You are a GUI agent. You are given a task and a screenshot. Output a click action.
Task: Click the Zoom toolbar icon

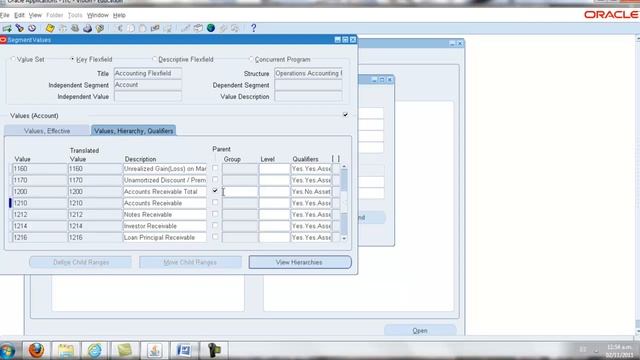click(198, 28)
